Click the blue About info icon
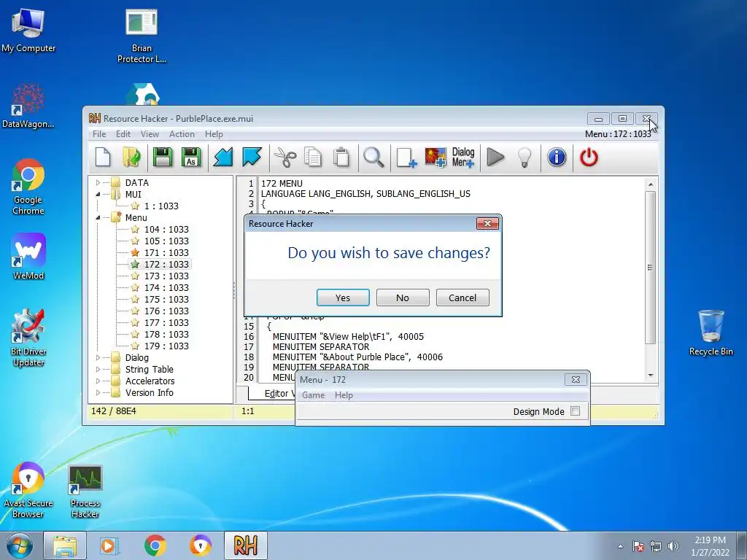Image resolution: width=747 pixels, height=560 pixels. coord(557,157)
